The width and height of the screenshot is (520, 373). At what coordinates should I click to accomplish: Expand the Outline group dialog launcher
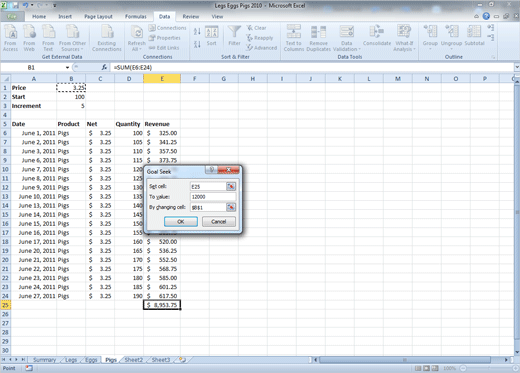(493, 57)
